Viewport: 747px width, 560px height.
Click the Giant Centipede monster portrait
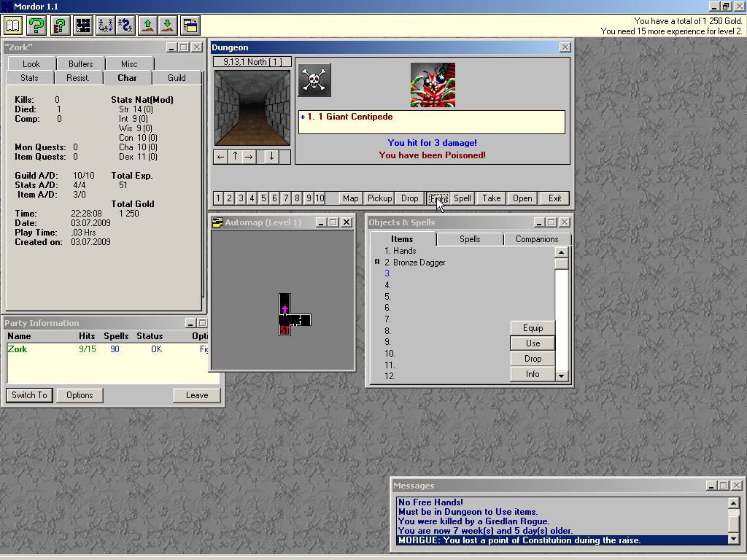click(x=433, y=85)
